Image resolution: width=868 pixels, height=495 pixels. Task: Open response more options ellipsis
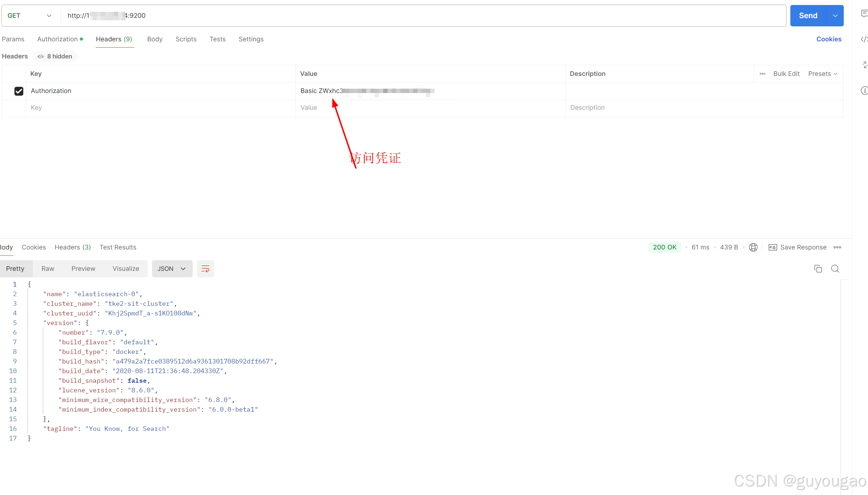point(837,247)
